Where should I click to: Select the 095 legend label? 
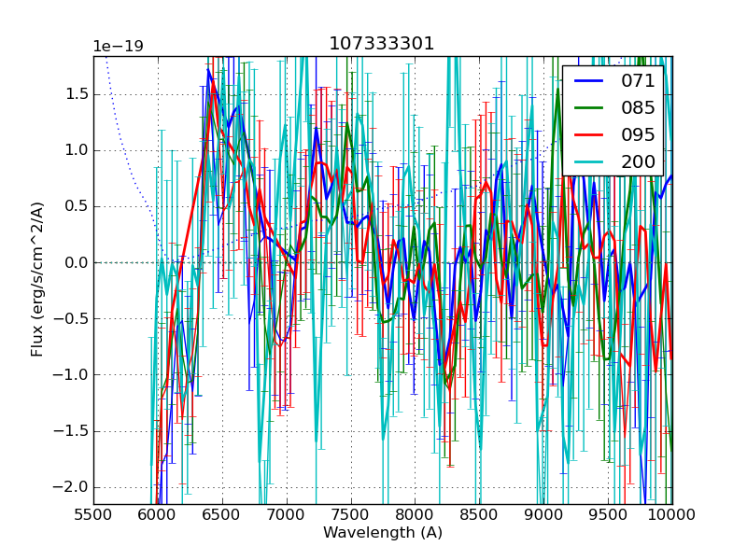(638, 134)
